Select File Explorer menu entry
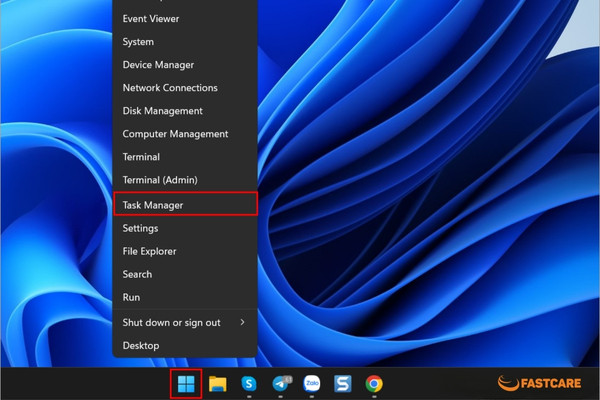The image size is (600, 400). (x=185, y=251)
